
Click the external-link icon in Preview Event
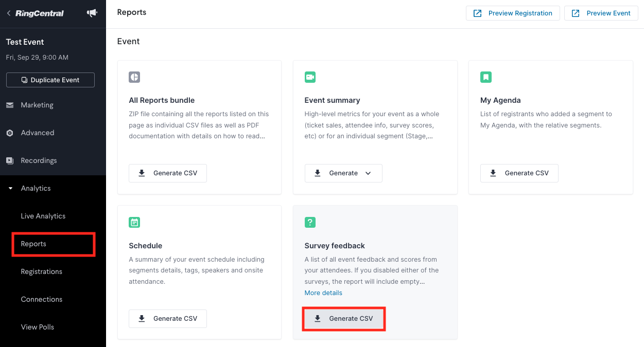coord(576,13)
